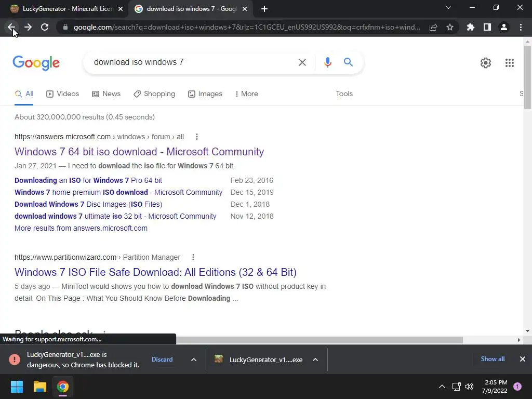The image size is (532, 399).
Task: Go back using browser back arrow
Action: [11, 27]
